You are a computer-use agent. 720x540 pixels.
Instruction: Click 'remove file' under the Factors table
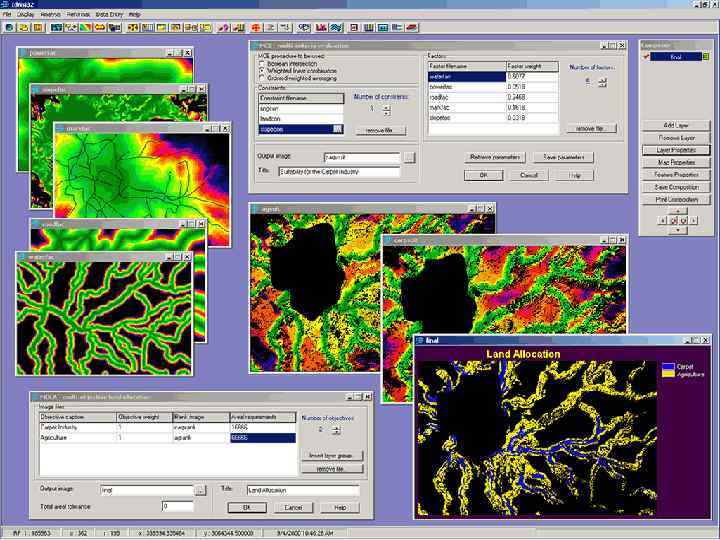591,129
